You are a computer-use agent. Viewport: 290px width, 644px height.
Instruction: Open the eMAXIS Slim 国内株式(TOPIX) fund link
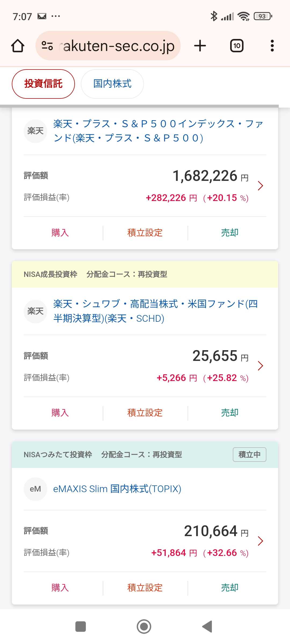coord(117,489)
